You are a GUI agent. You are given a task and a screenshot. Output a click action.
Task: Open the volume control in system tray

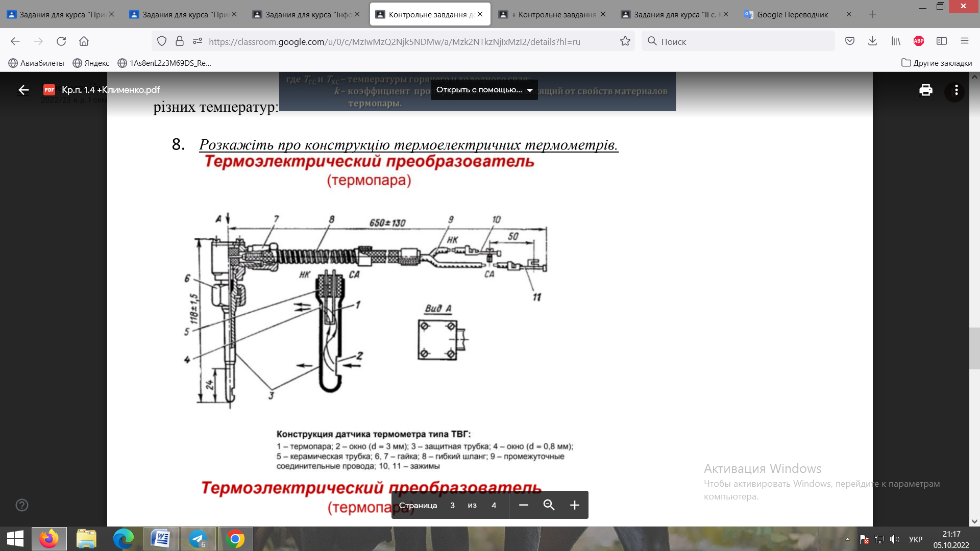895,539
